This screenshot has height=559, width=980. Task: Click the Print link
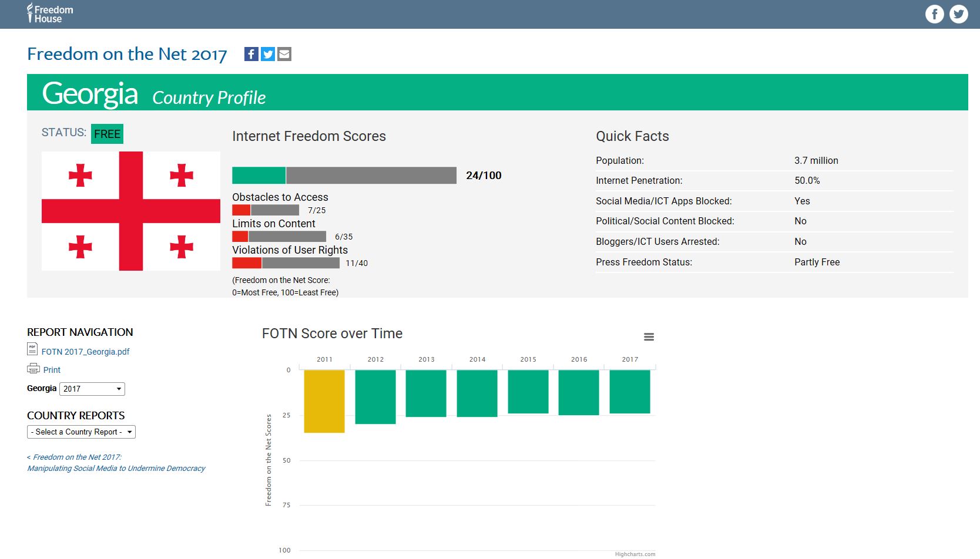52,370
